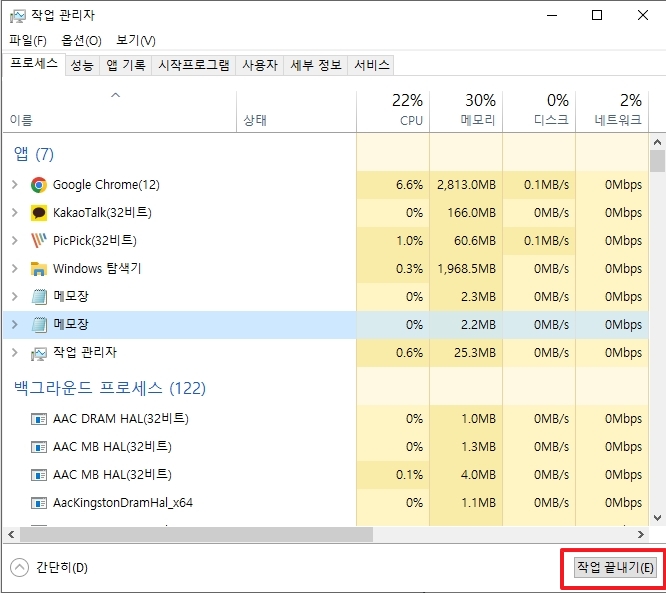The width and height of the screenshot is (666, 593).
Task: Sort by the 이름 column header
Action: [x=119, y=111]
